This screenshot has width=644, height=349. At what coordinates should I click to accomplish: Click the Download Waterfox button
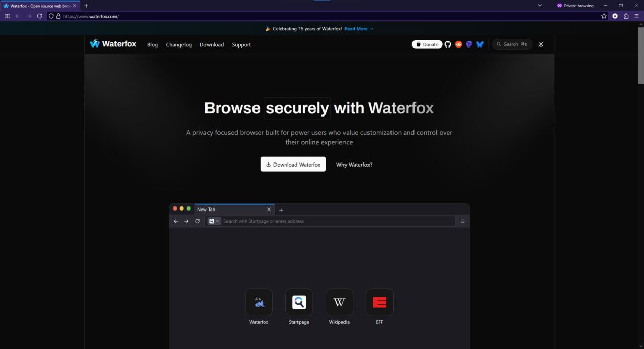[293, 165]
